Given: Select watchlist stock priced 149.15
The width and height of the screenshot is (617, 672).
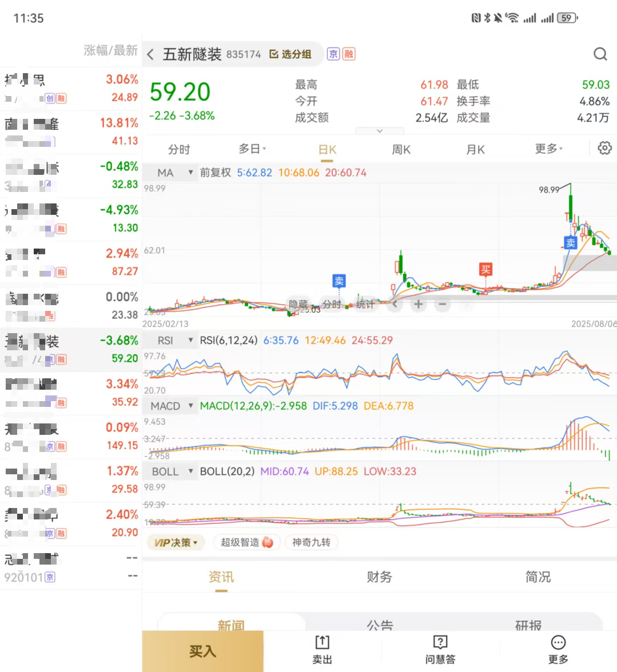Looking at the screenshot, I should click(71, 437).
